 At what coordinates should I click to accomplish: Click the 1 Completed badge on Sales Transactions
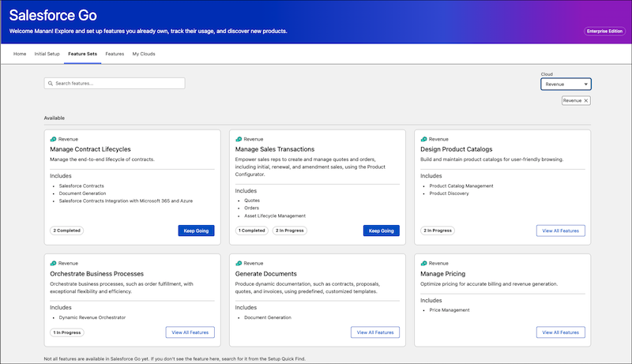tap(252, 231)
